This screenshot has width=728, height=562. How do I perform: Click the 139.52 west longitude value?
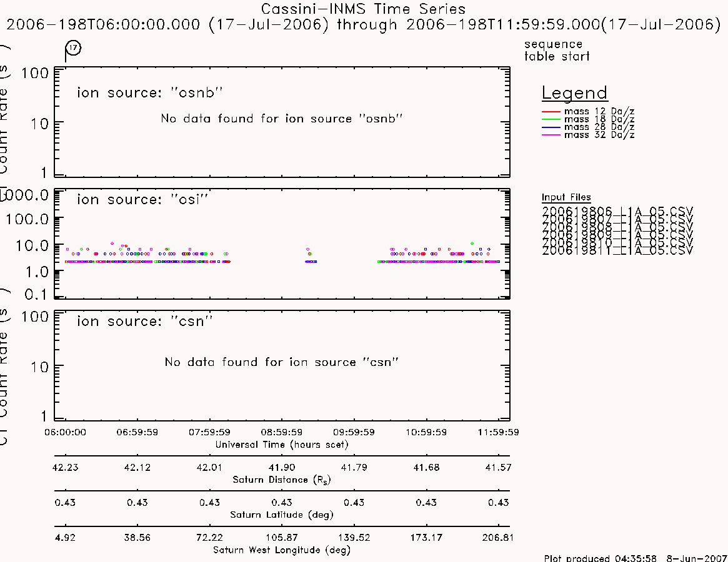tap(354, 538)
